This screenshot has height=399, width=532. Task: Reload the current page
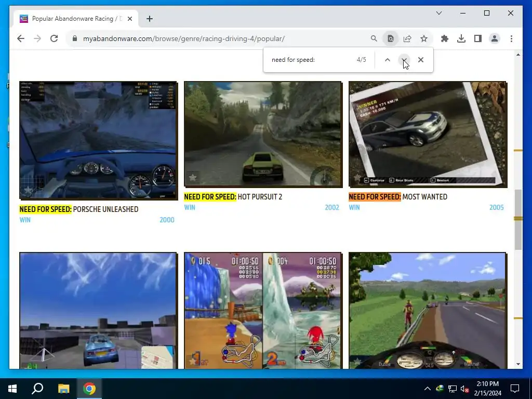pyautogui.click(x=54, y=38)
